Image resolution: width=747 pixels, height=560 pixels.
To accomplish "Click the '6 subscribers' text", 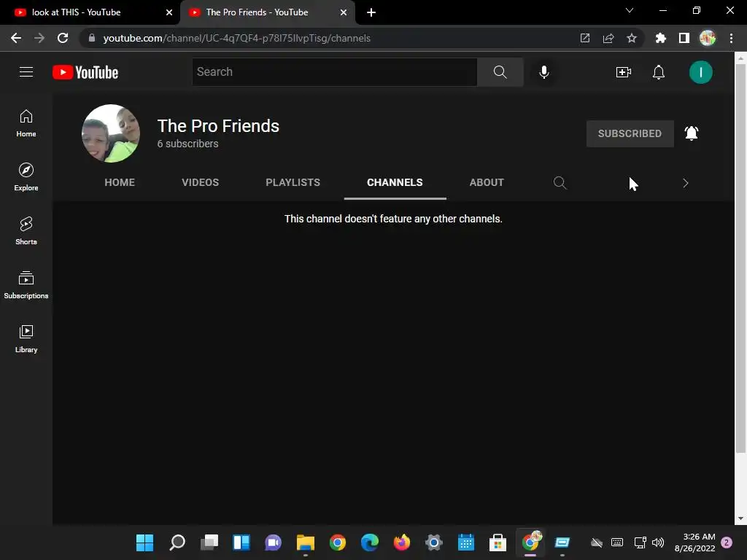I will click(187, 144).
